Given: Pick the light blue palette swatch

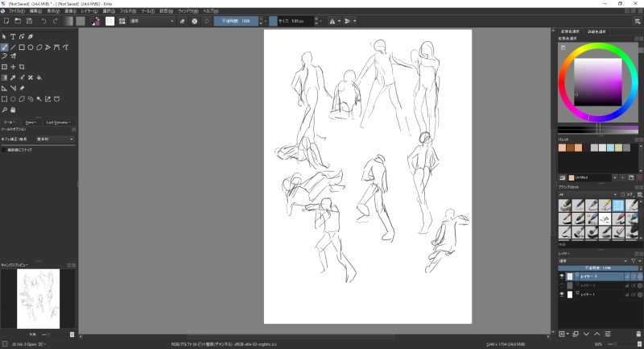Looking at the screenshot, I should (609, 147).
